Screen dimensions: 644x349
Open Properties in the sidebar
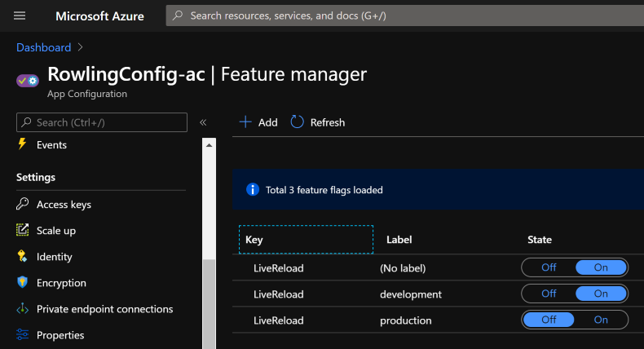point(60,335)
